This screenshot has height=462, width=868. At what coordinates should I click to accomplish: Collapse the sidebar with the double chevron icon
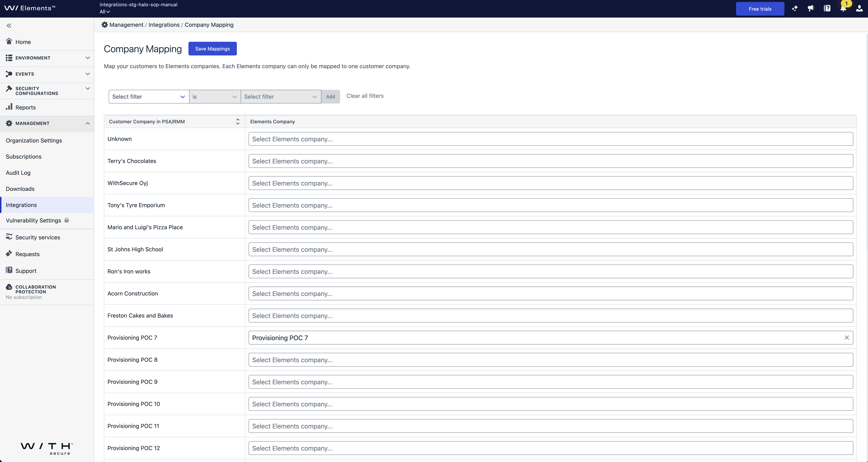pos(9,26)
